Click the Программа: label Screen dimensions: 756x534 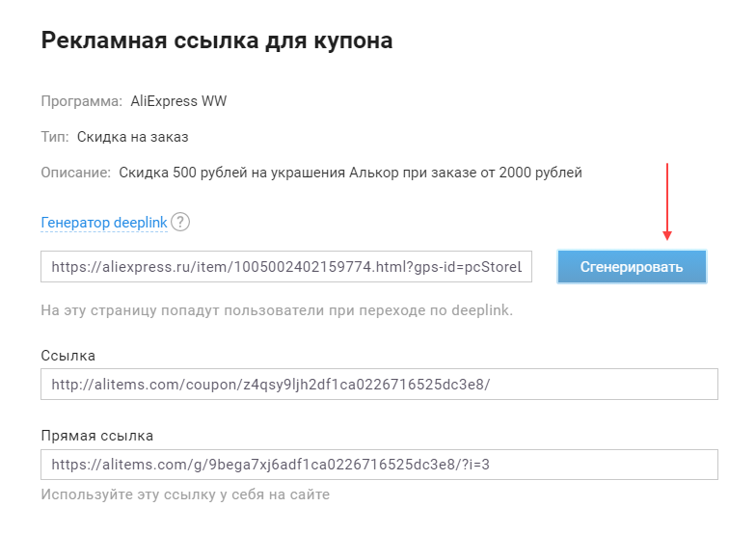coord(81,101)
